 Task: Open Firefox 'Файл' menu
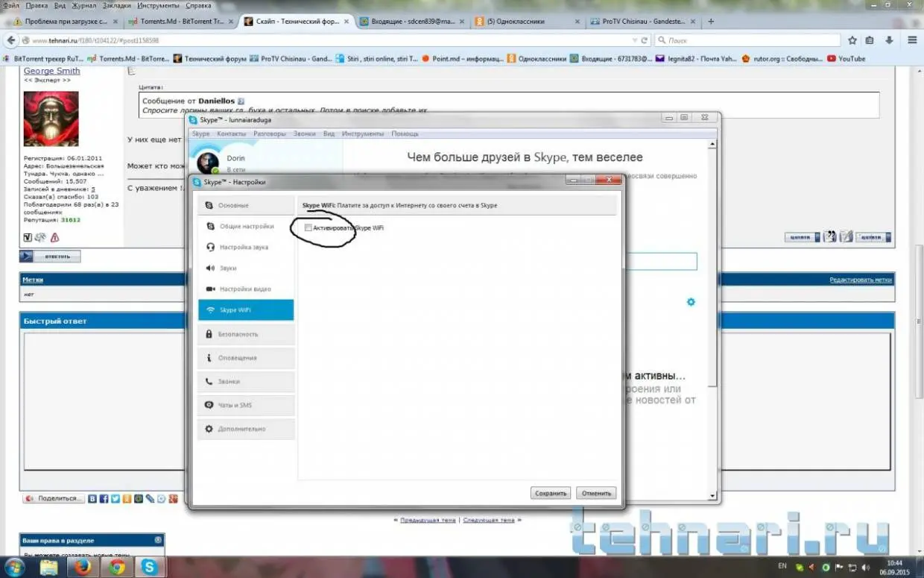pos(11,5)
